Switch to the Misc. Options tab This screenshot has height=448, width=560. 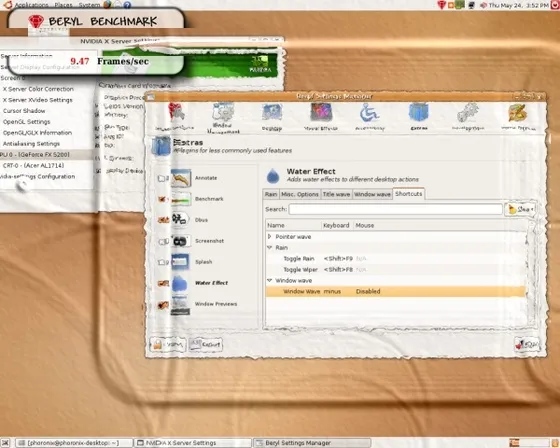pos(300,194)
